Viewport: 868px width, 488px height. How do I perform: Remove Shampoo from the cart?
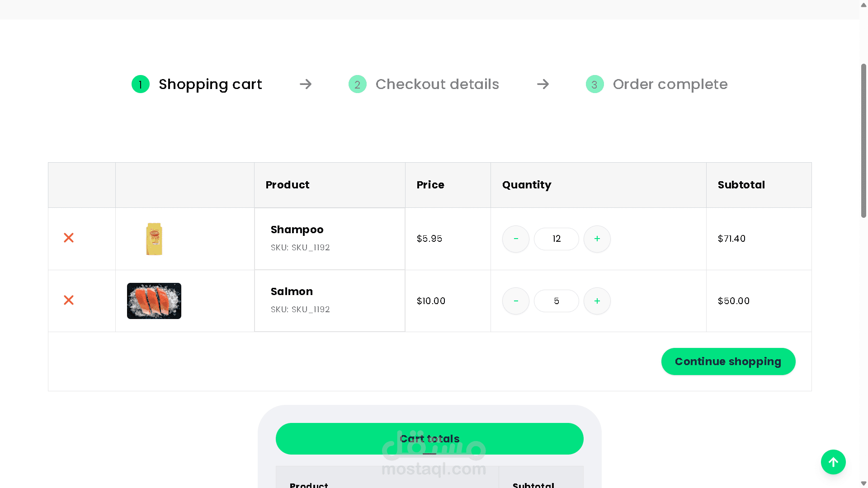[69, 238]
